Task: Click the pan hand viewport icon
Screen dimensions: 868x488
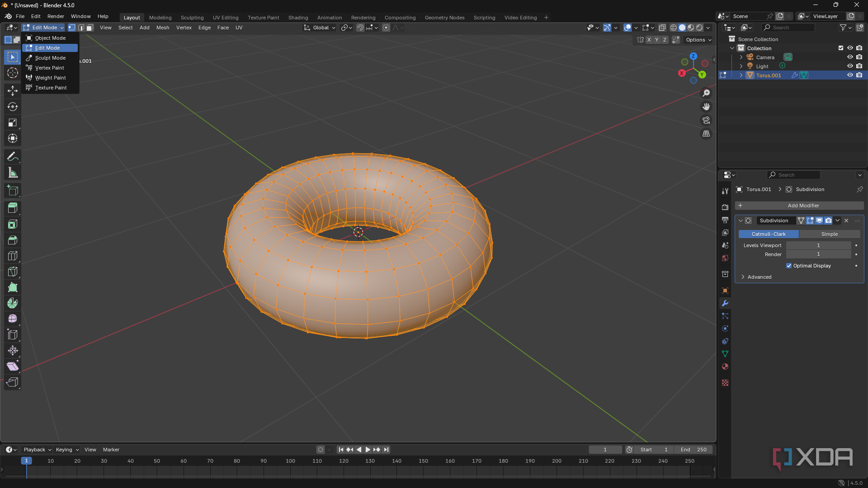Action: click(706, 107)
